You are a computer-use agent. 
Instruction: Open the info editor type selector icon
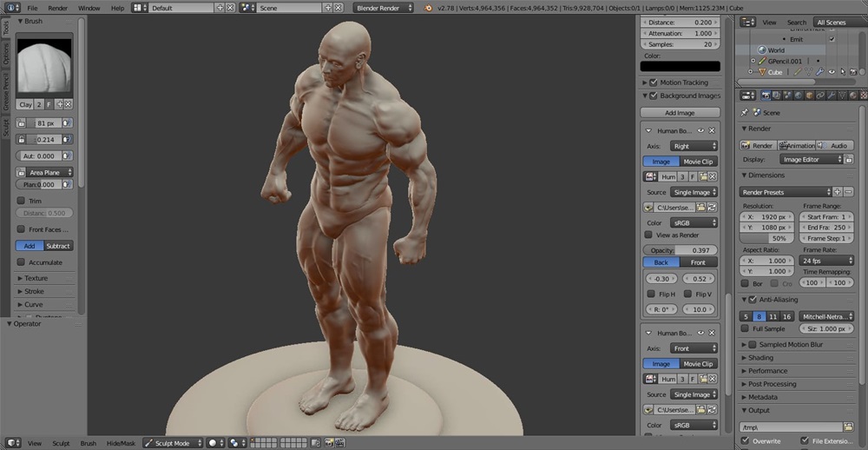[13, 8]
